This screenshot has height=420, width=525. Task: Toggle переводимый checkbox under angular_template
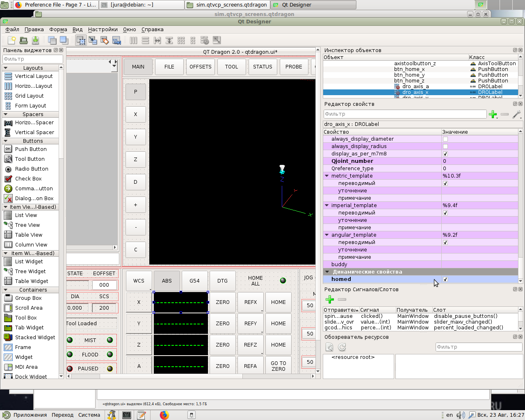tap(445, 242)
